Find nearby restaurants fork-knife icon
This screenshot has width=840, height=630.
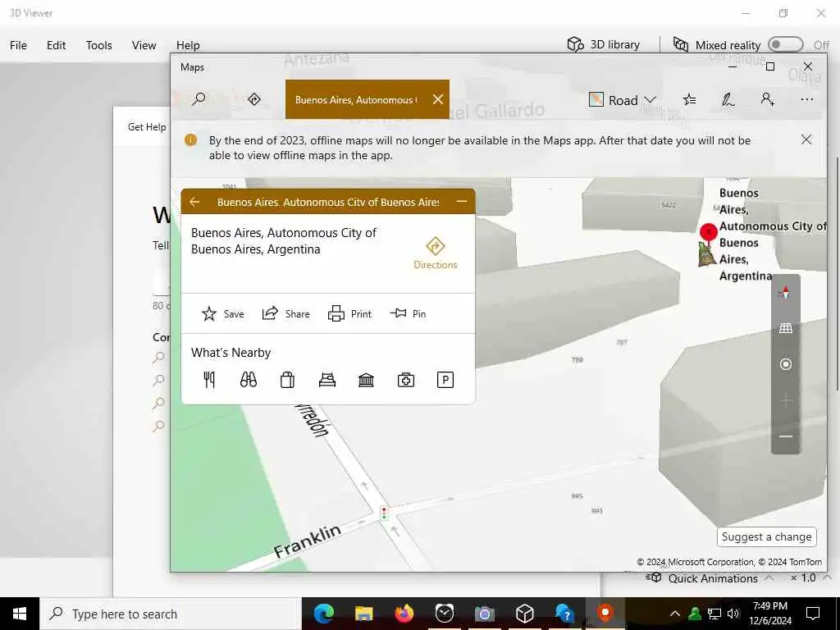(209, 380)
